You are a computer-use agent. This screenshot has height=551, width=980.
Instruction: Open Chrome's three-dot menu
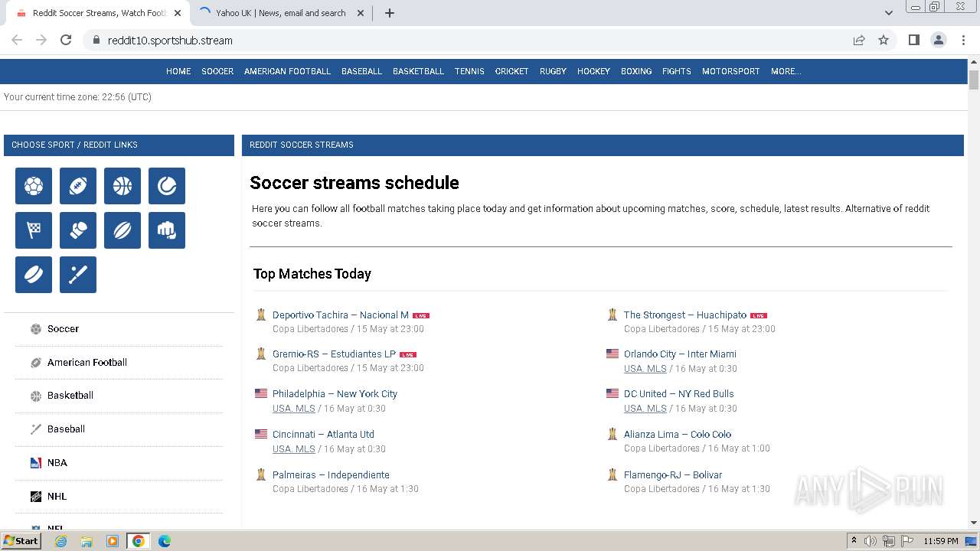coord(963,40)
